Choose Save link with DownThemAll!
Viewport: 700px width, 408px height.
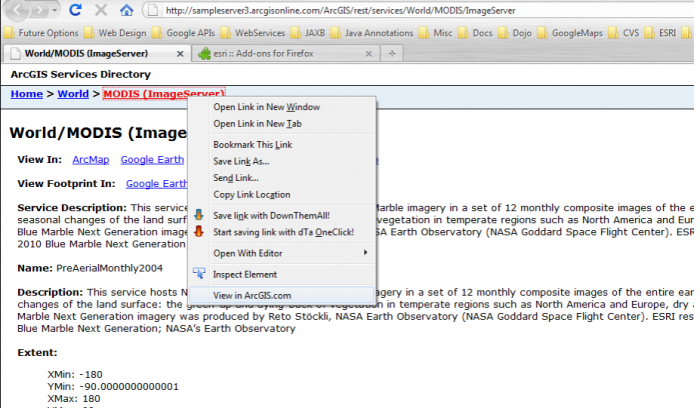tap(282, 216)
